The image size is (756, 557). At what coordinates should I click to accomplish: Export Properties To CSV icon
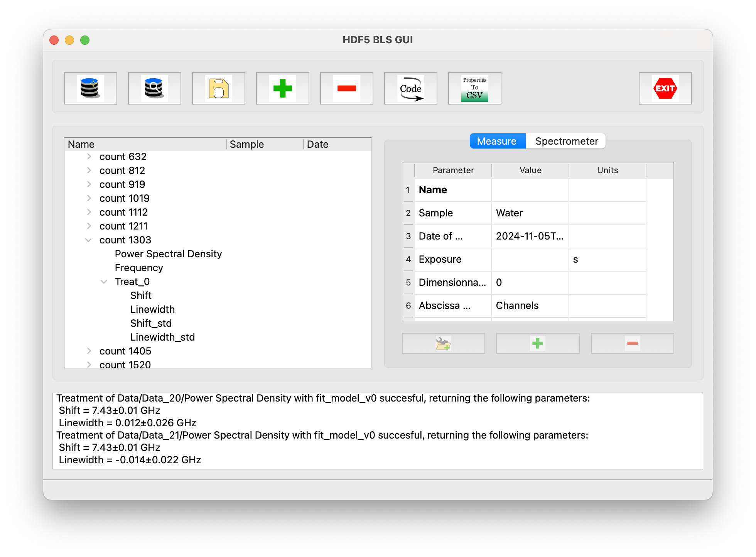(474, 88)
